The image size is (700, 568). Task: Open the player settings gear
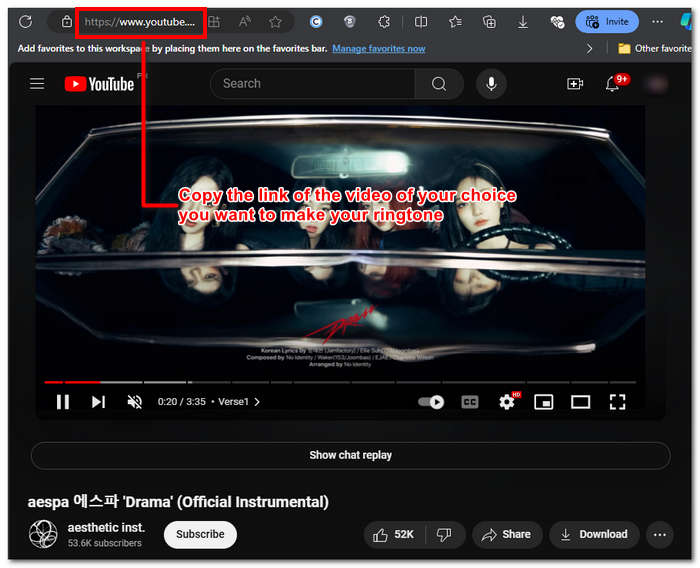coord(507,402)
